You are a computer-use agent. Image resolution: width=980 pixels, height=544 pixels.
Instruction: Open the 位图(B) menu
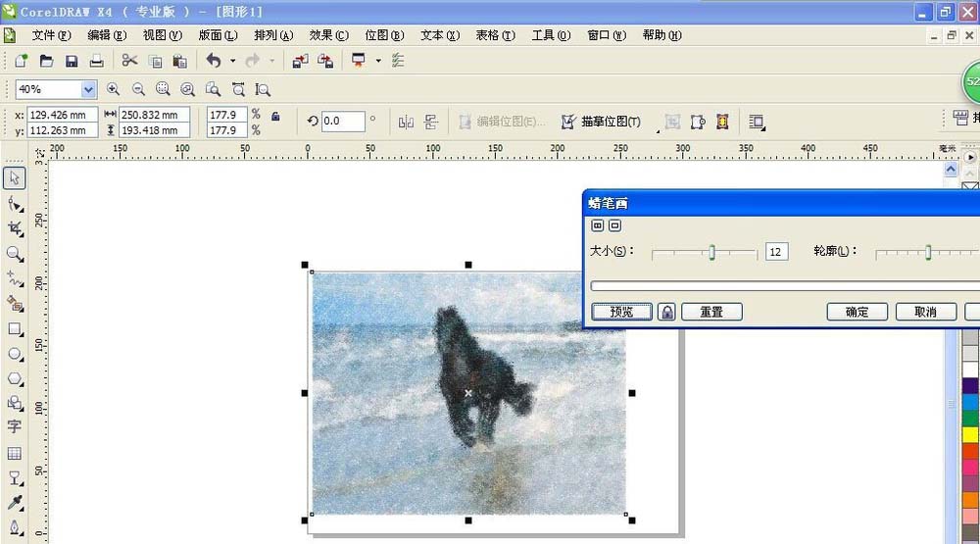coord(384,35)
